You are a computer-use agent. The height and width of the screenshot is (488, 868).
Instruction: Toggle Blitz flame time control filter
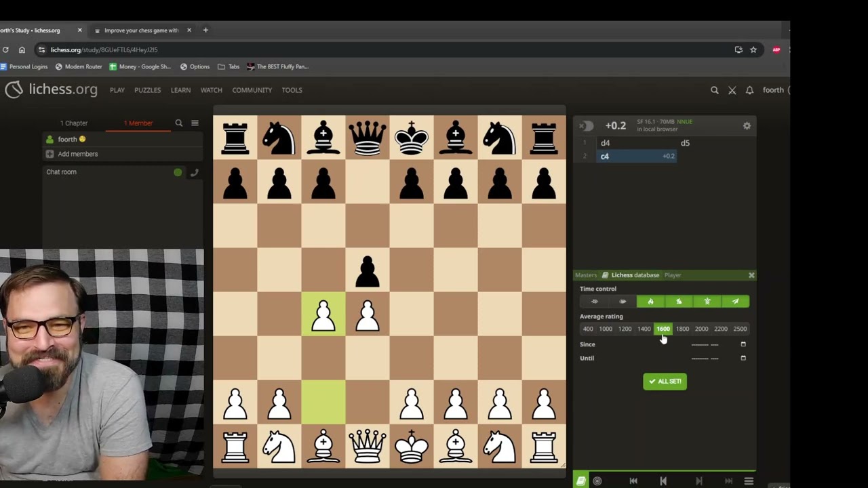[650, 302]
